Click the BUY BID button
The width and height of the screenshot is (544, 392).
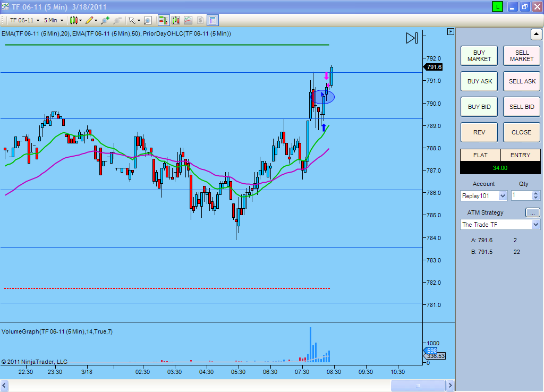[x=479, y=107]
